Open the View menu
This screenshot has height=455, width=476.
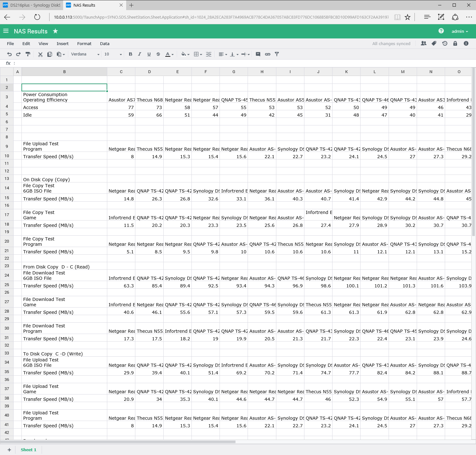click(43, 43)
